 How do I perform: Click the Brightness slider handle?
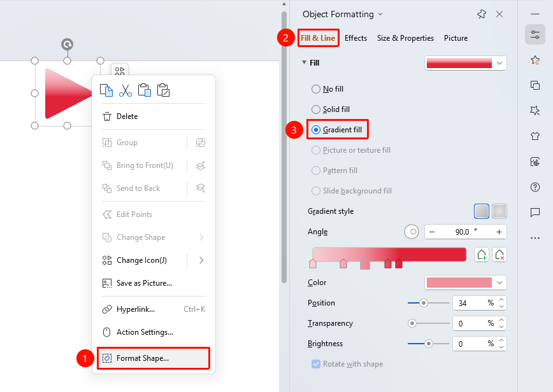429,344
